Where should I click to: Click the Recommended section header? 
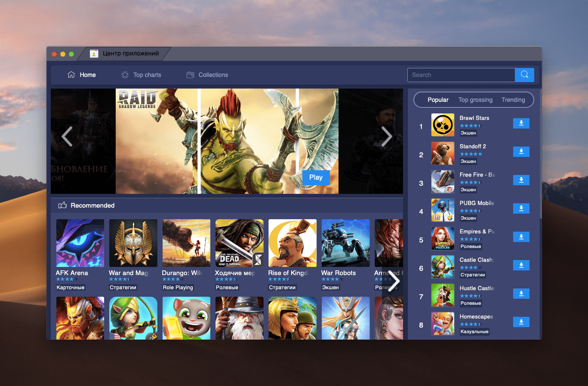[x=227, y=205]
